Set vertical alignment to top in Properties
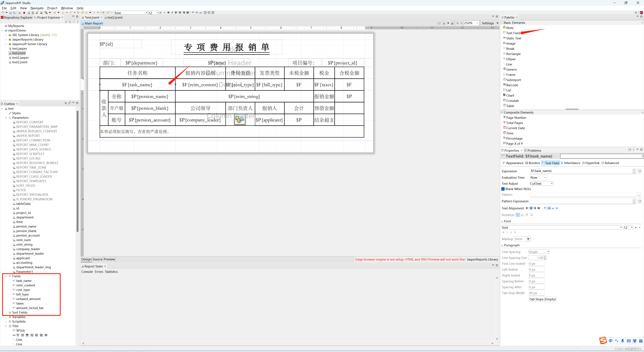This screenshot has height=352, width=644. (545, 208)
